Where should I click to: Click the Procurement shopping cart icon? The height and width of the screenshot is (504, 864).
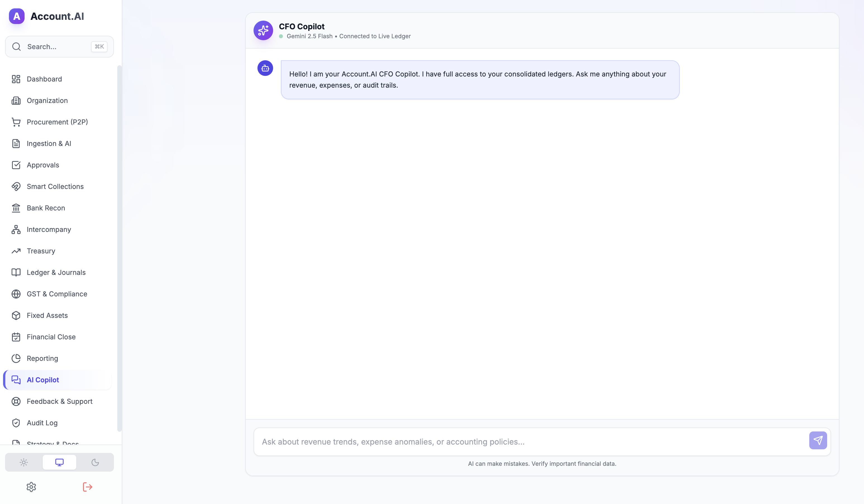[16, 122]
